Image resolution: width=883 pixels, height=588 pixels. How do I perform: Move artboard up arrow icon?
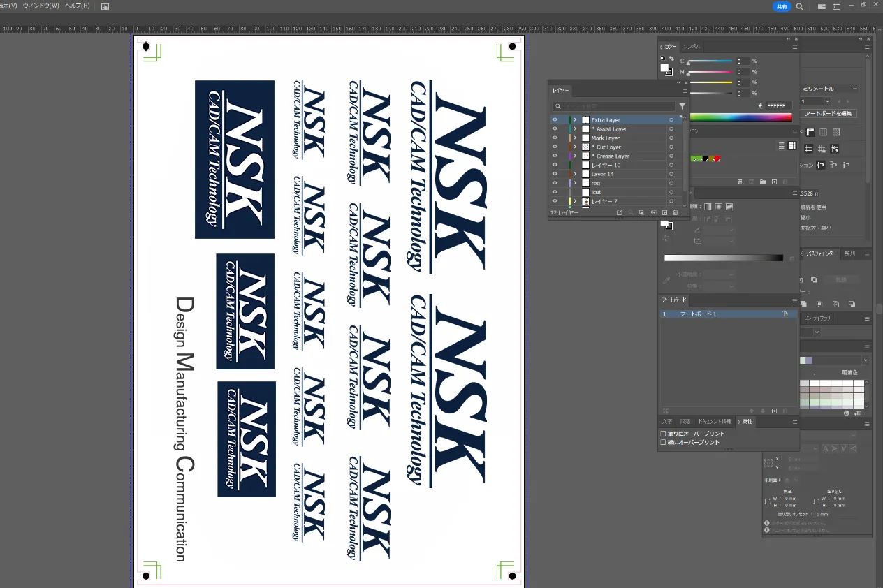point(752,411)
